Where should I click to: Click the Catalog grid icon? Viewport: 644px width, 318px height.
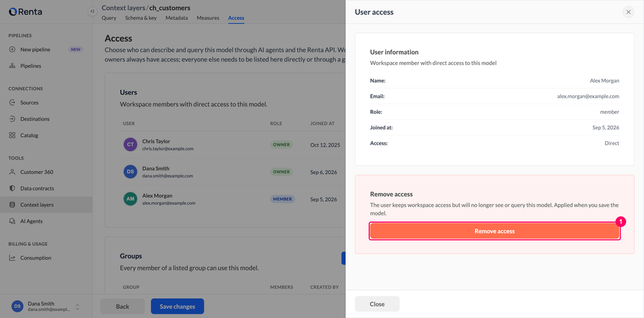[13, 135]
